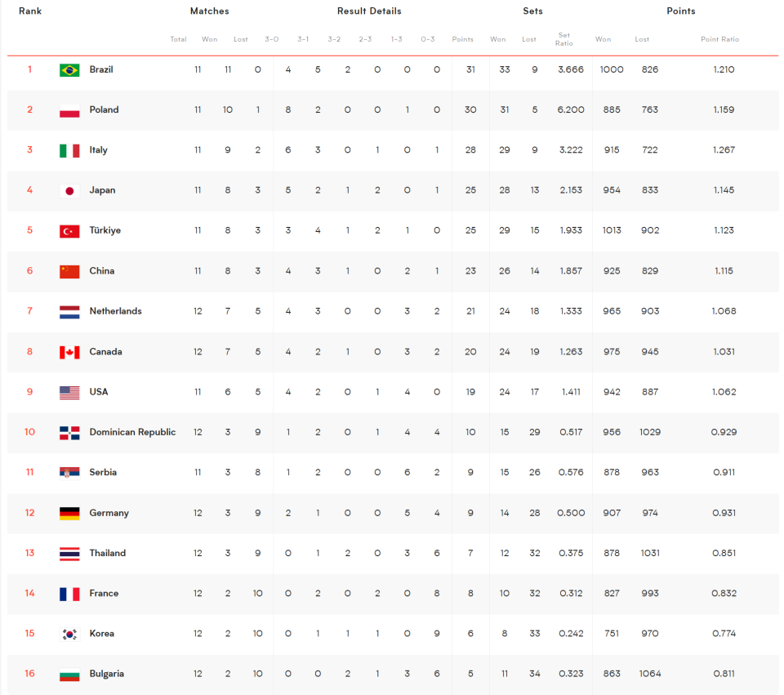Click the Türkiye flag icon
This screenshot has height=695, width=784.
pos(69,231)
